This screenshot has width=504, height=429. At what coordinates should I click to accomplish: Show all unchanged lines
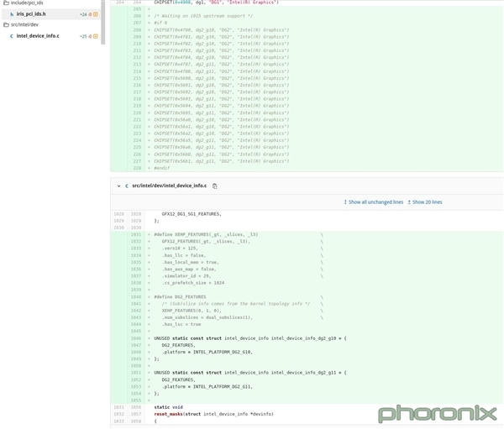click(x=375, y=202)
